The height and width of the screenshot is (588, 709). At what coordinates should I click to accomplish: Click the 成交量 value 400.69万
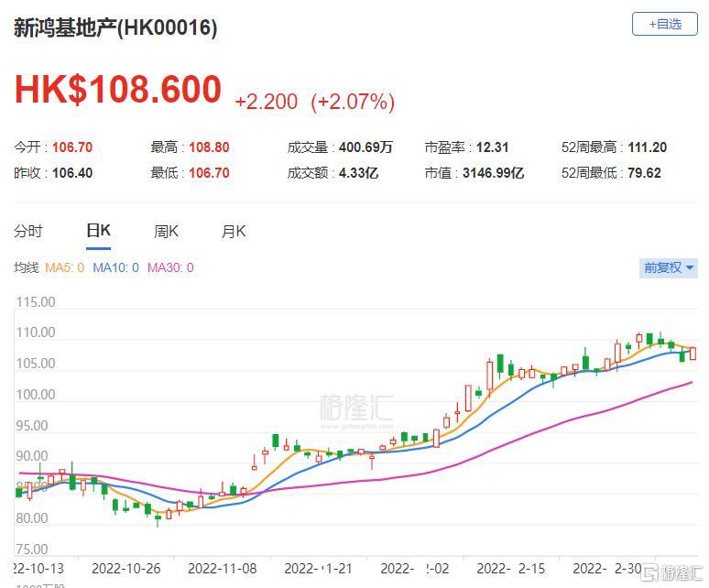365,147
